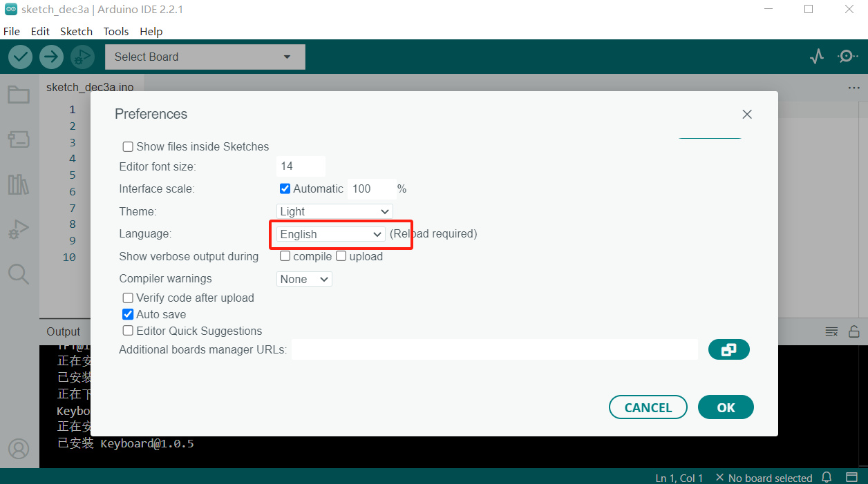Select the sketch_dec3a.ino tab
The height and width of the screenshot is (484, 868).
click(90, 88)
